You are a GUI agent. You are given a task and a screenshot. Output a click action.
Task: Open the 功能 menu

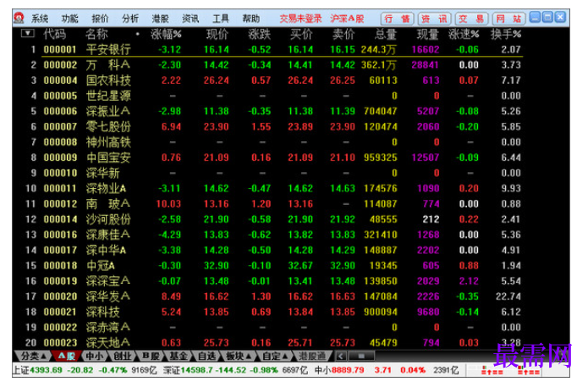pos(69,19)
